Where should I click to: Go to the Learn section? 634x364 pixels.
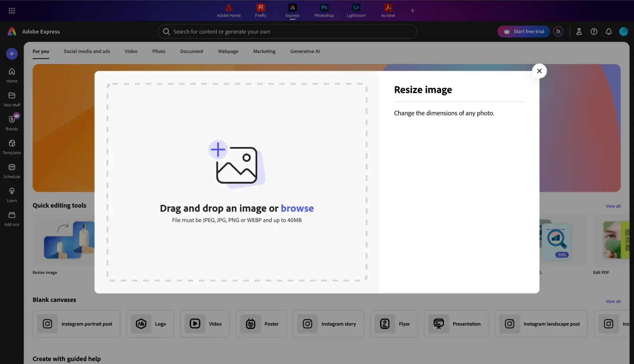pyautogui.click(x=12, y=194)
